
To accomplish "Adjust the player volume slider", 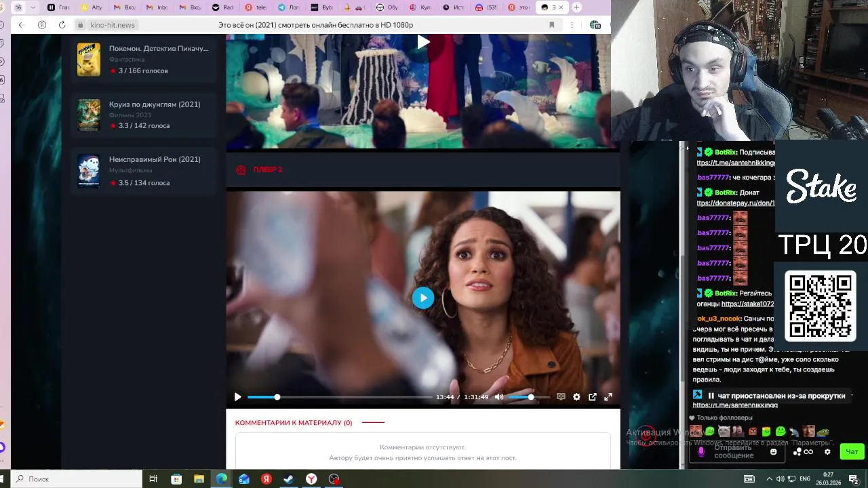I will coord(529,397).
